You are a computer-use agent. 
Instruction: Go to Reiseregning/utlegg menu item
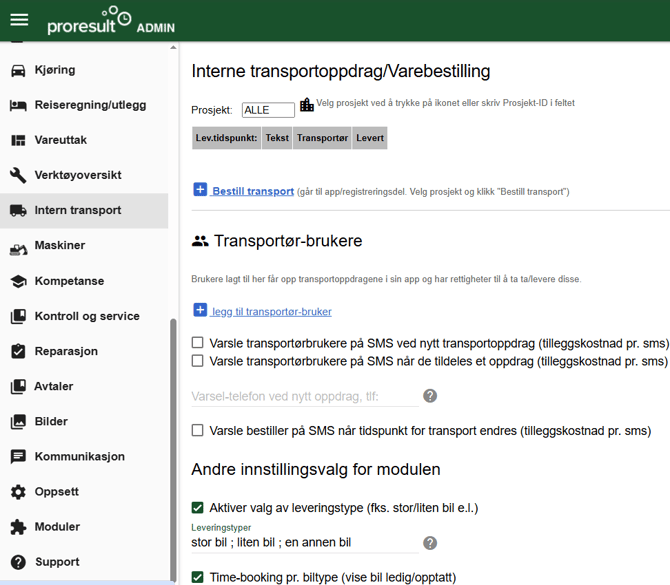(90, 105)
